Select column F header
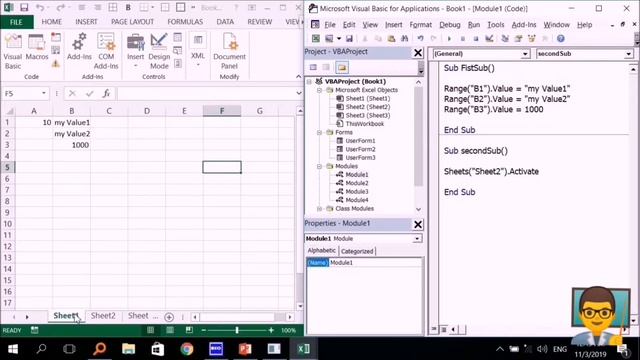Screen dimensions: 640x360 [x=222, y=111]
